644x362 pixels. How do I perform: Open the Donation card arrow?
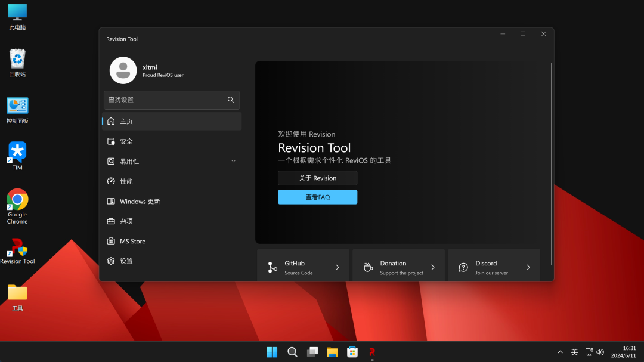[x=432, y=268]
